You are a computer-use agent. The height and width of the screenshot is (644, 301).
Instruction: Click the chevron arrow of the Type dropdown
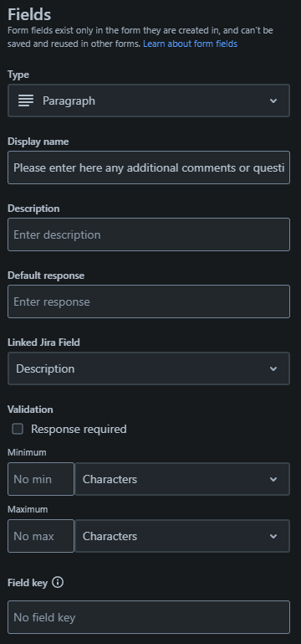pos(273,100)
